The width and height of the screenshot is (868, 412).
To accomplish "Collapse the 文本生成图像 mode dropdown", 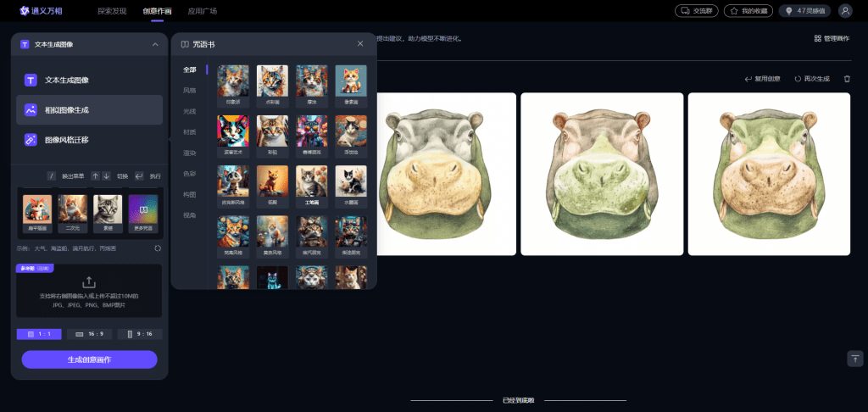I will click(x=155, y=44).
